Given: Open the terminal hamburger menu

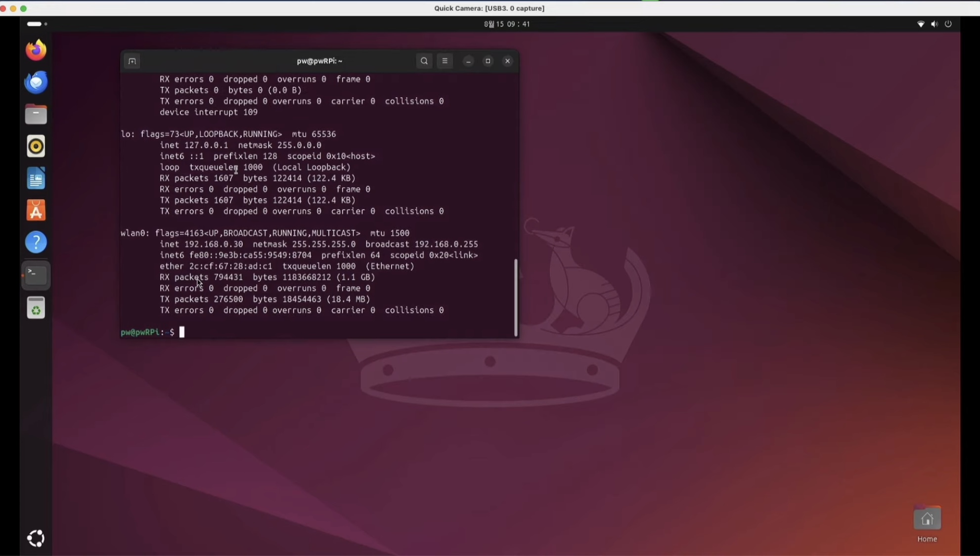Looking at the screenshot, I should click(445, 61).
